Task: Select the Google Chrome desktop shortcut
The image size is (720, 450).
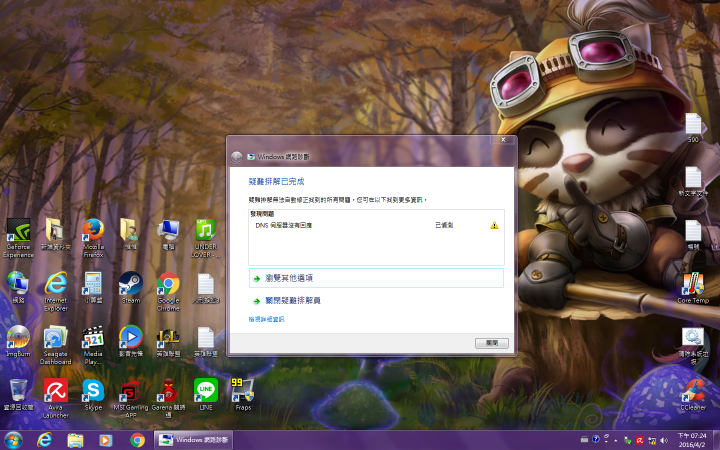Action: tap(168, 291)
